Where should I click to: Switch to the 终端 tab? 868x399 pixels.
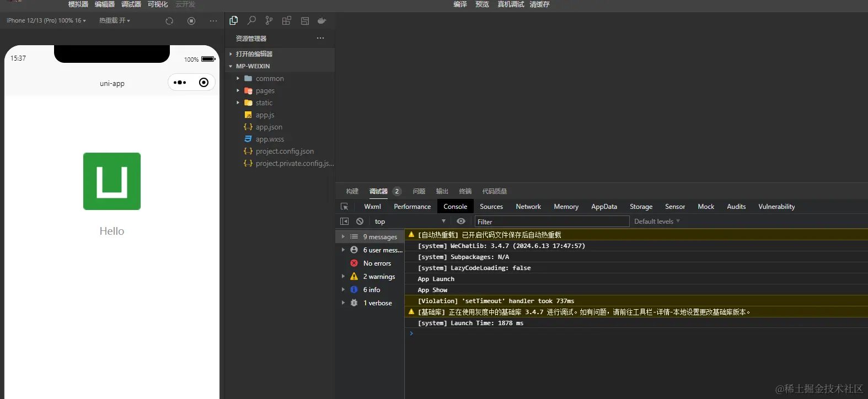[465, 191]
